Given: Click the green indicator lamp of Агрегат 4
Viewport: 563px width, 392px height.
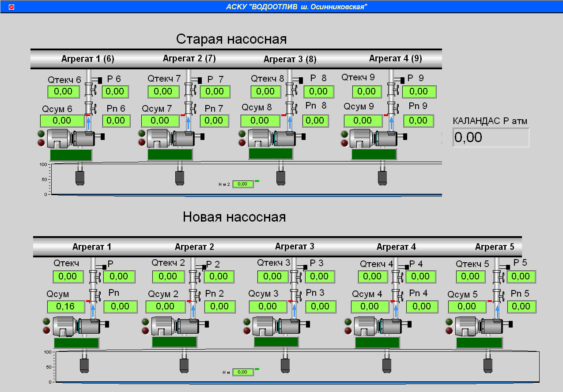Looking at the screenshot, I should [x=348, y=322].
